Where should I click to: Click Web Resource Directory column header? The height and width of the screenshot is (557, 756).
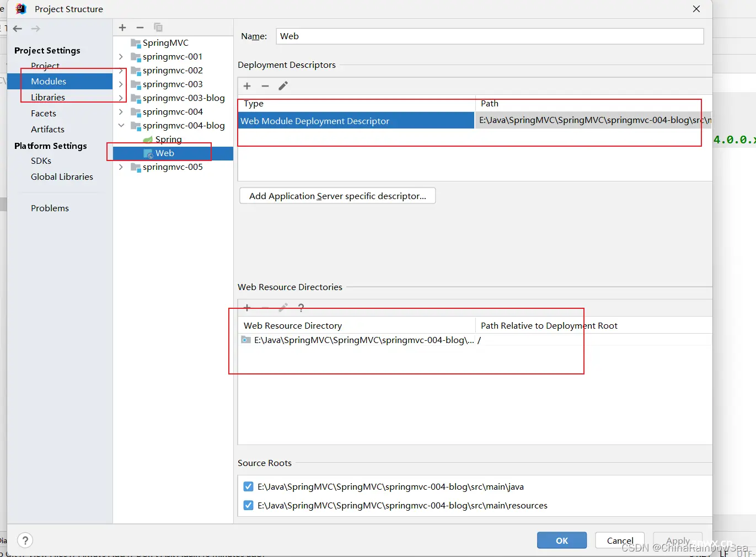tap(293, 325)
